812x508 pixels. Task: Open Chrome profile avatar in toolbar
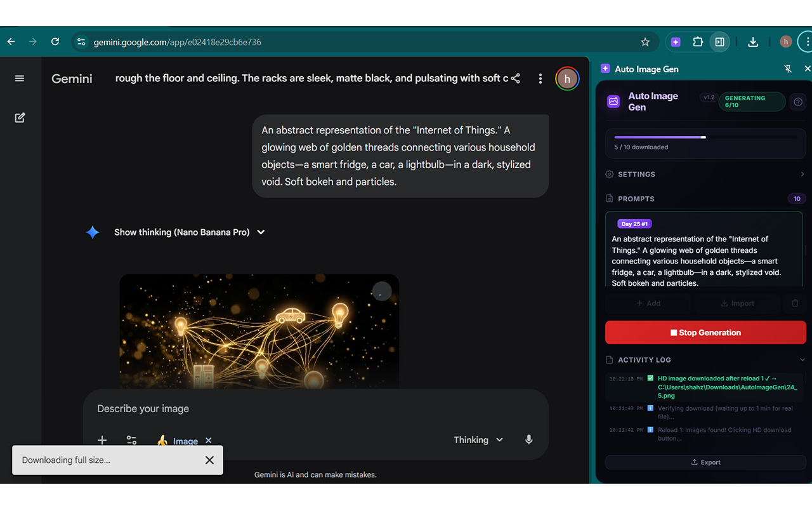point(786,42)
